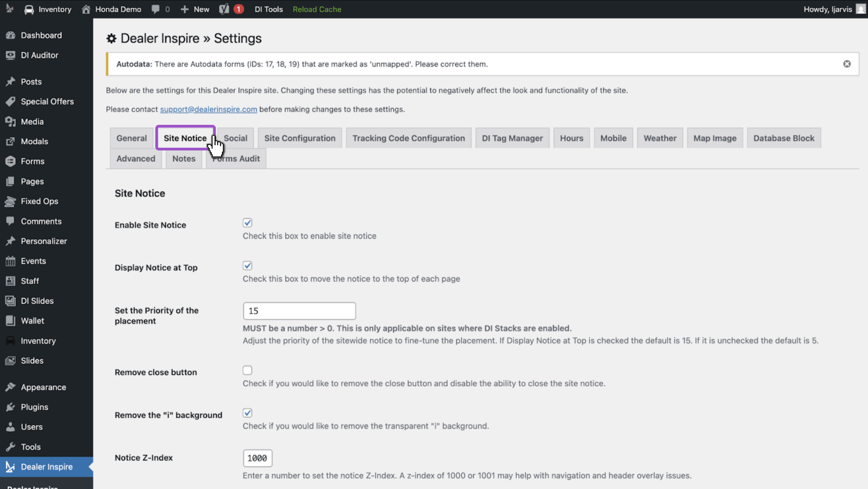
Task: Open the Site Configuration tab
Action: [300, 138]
